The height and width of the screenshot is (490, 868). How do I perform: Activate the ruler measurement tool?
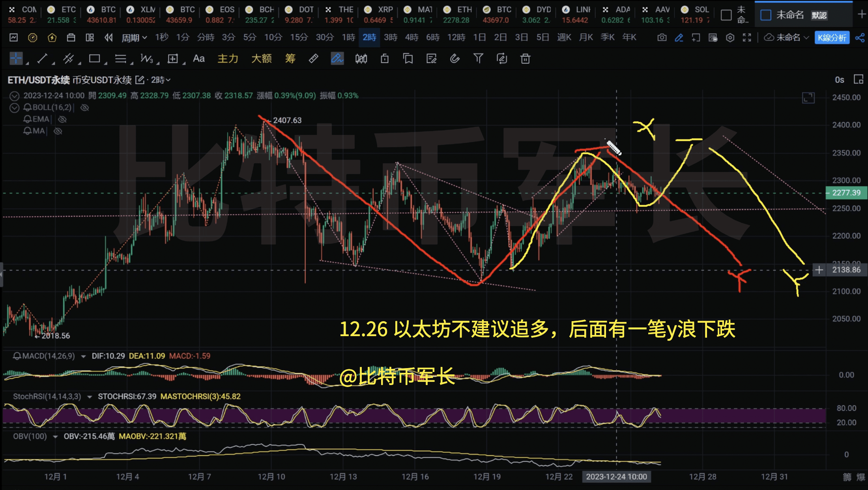(x=313, y=58)
